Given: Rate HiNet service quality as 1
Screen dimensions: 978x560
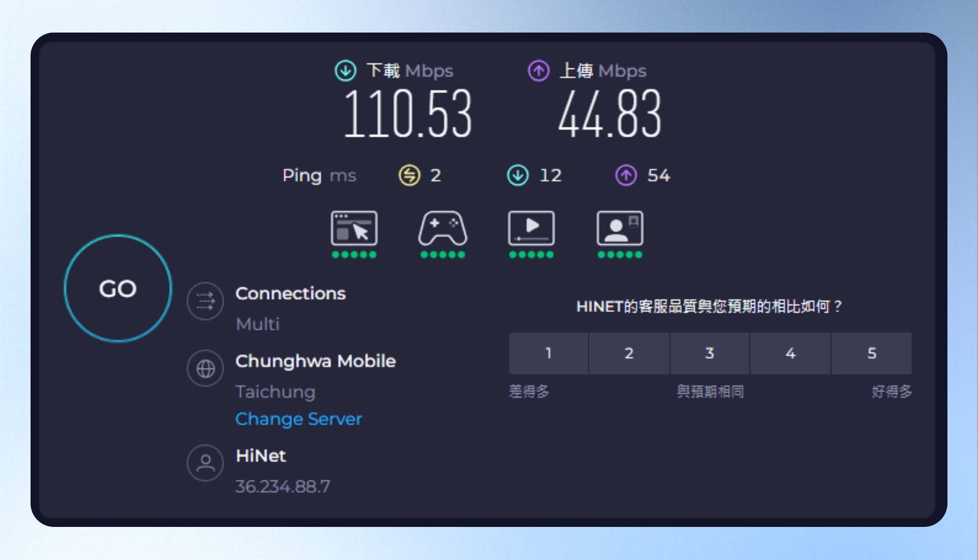Looking at the screenshot, I should click(549, 353).
